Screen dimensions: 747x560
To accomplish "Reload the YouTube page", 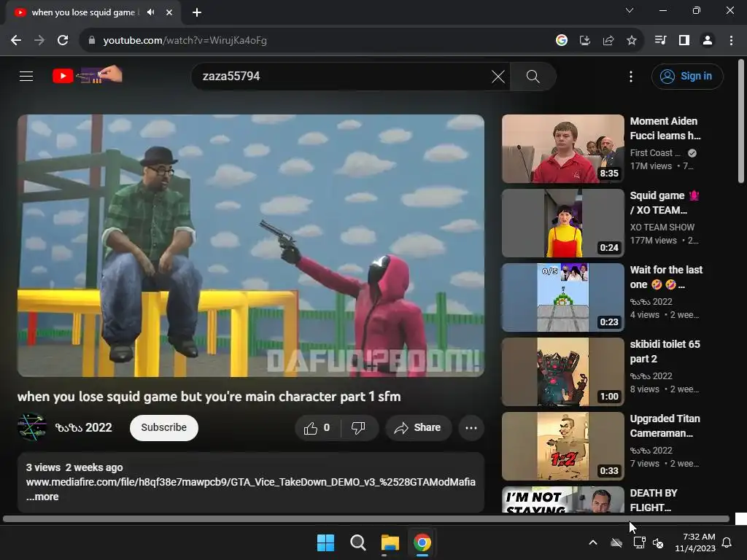I will click(x=63, y=41).
